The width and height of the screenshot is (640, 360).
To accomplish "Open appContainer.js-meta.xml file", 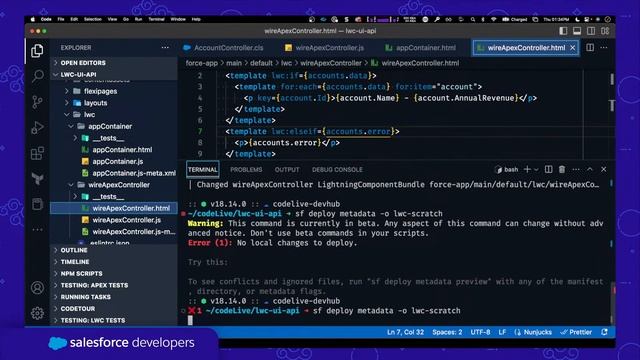I will (x=114, y=173).
